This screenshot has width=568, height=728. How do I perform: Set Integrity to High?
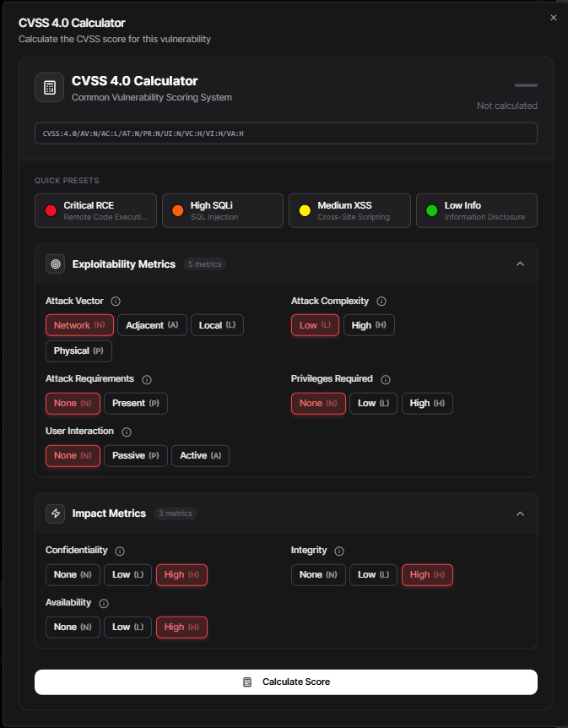point(427,575)
